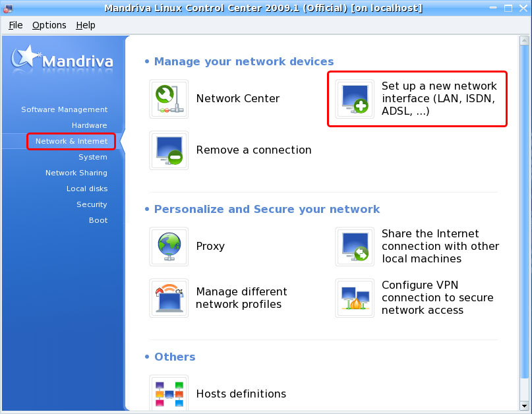Select Software Management in the sidebar
This screenshot has height=414, width=532.
[64, 109]
